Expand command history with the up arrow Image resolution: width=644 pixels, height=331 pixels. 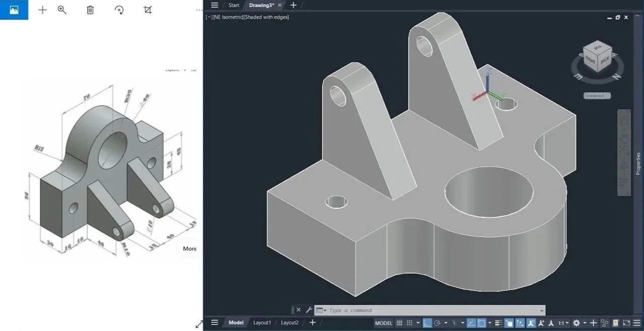(542, 310)
